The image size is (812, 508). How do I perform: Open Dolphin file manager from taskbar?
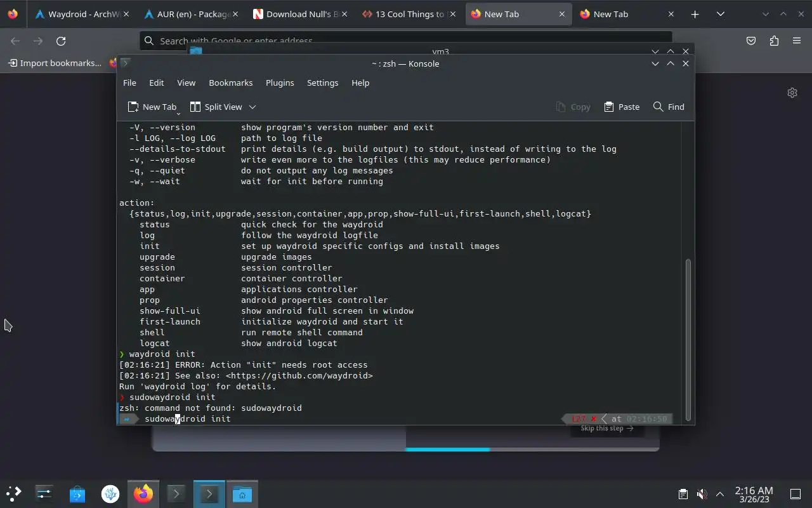tap(242, 493)
